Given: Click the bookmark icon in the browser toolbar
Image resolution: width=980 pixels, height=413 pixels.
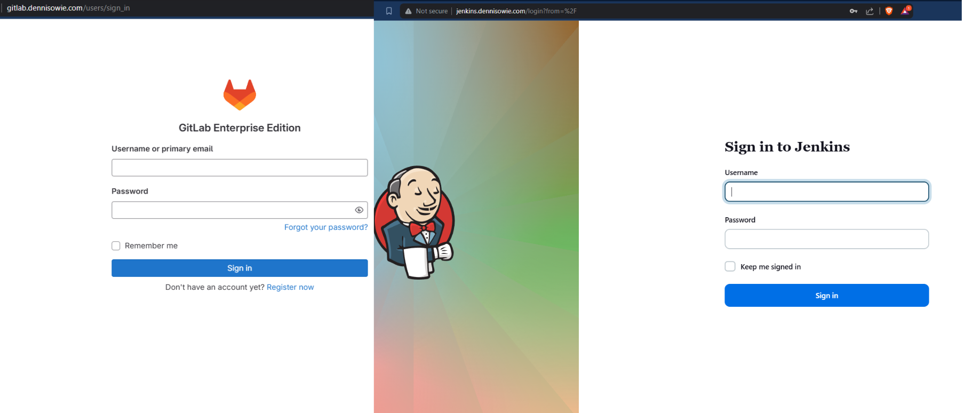Looking at the screenshot, I should click(x=389, y=11).
